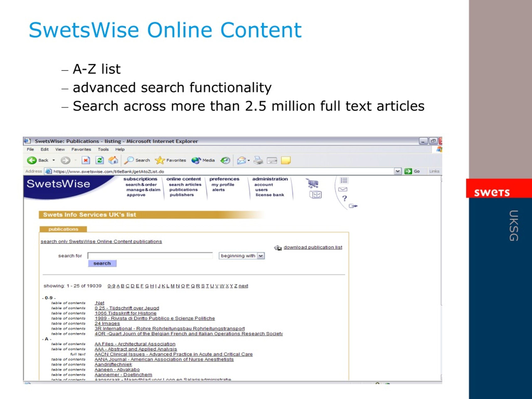The width and height of the screenshot is (532, 399).
Task: Open '1066 Tidsskrift for Historie' link
Action: pos(126,313)
